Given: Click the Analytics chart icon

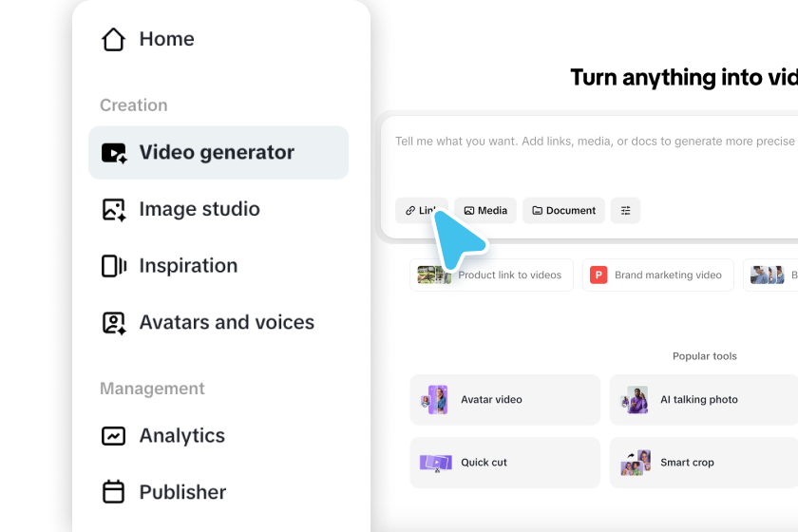Looking at the screenshot, I should point(113,436).
